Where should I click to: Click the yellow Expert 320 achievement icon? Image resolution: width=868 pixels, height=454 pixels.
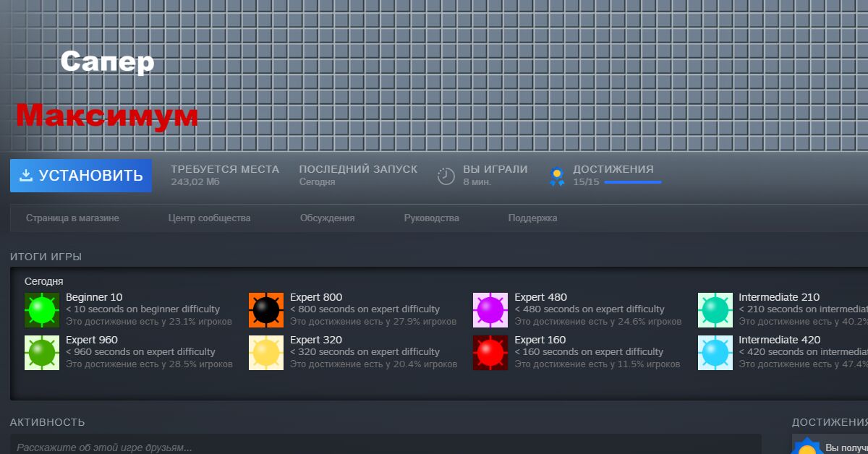coord(266,353)
